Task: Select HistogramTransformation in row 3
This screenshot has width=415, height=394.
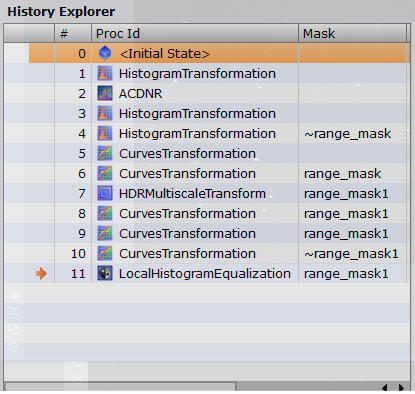Action: 197,114
